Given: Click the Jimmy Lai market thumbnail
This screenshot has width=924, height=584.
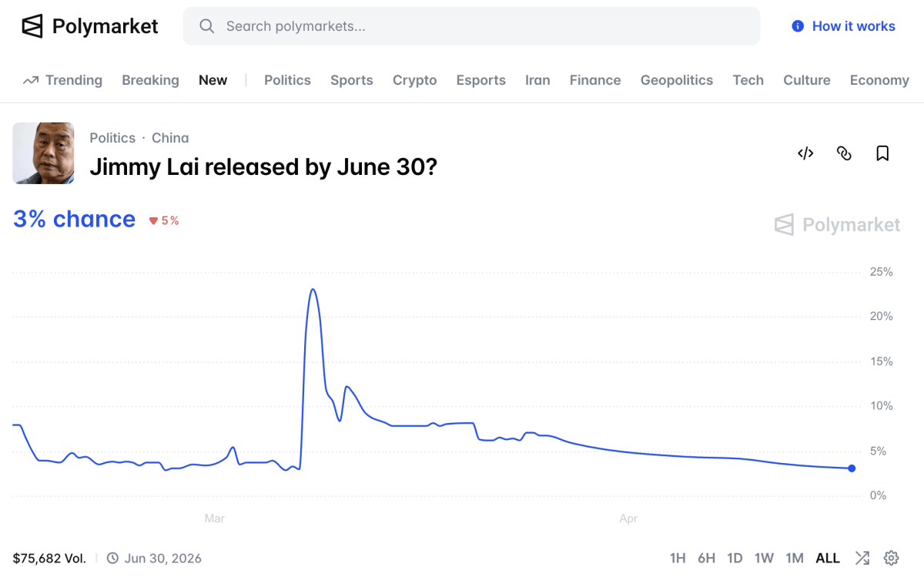Looking at the screenshot, I should (x=44, y=153).
